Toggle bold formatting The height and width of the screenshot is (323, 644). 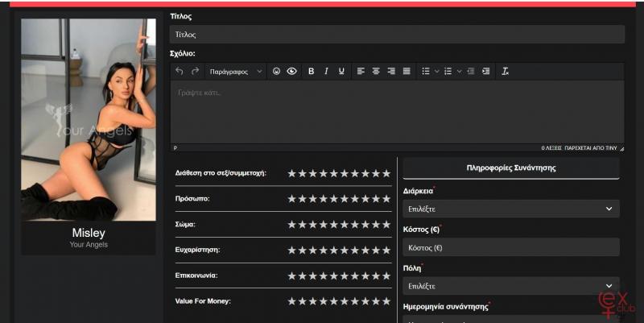[x=311, y=71]
